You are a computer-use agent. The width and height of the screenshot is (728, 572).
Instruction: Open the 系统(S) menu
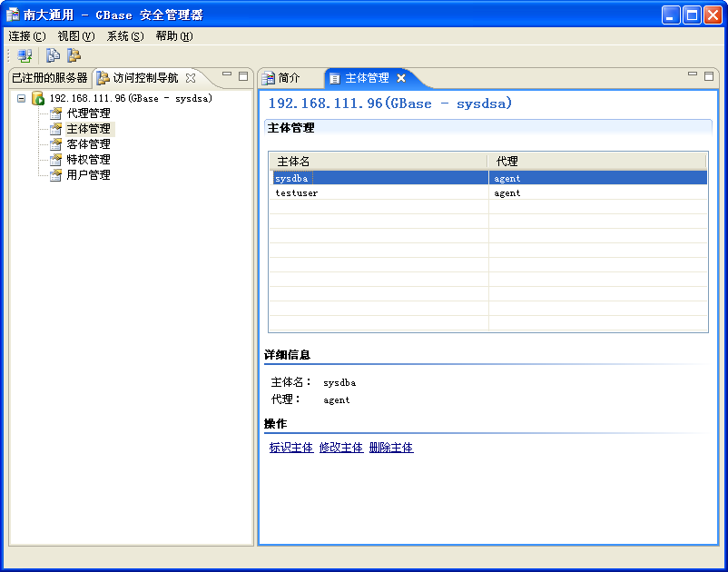tap(124, 36)
